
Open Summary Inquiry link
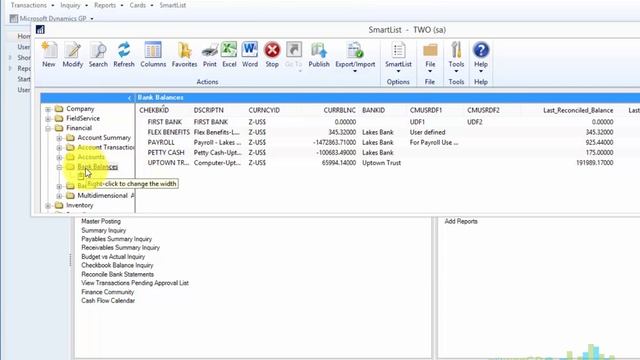[x=104, y=230]
